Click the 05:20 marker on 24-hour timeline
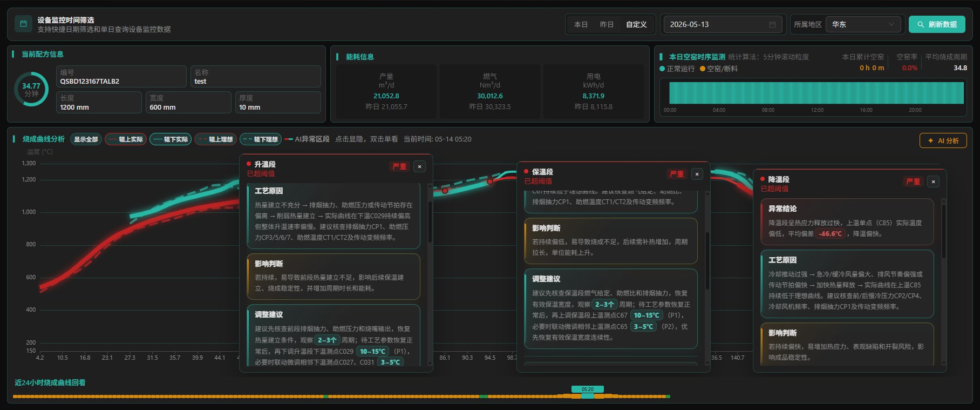 click(x=587, y=389)
